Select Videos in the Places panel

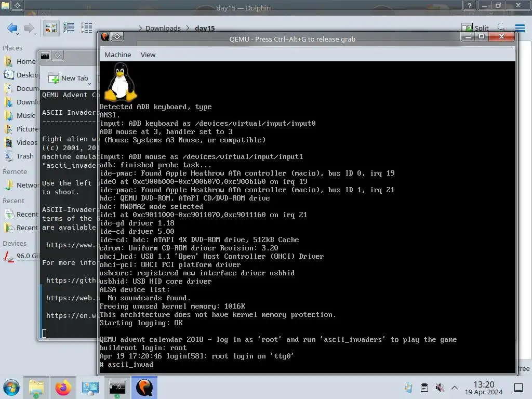coord(20,142)
